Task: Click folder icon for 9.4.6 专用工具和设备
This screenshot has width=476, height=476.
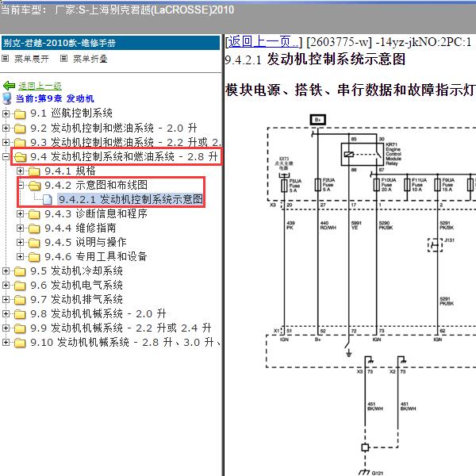Action: [x=34, y=257]
